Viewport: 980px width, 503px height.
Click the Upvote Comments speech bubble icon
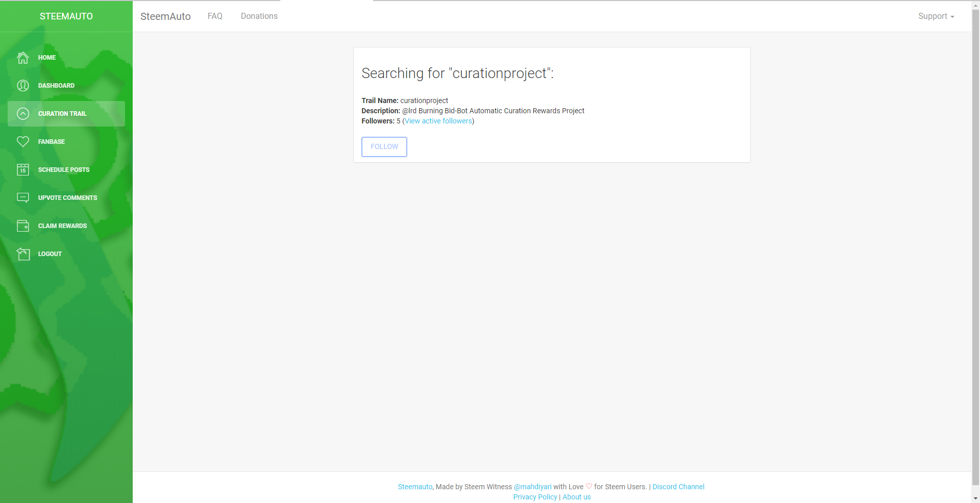point(23,198)
